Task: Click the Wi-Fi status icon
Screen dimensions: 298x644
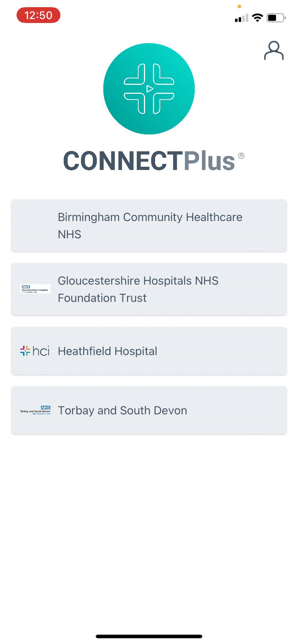Action: tap(257, 18)
